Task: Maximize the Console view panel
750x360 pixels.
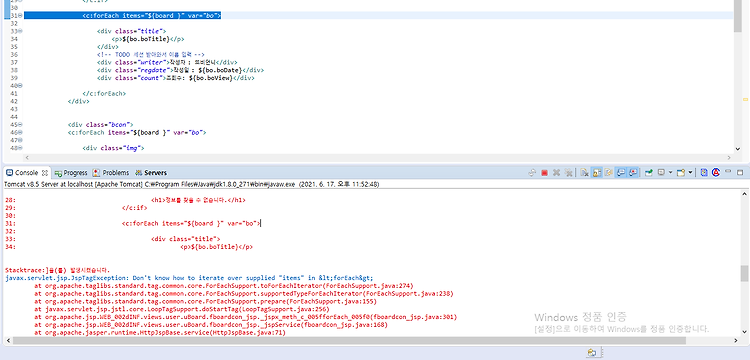Action: [x=740, y=173]
